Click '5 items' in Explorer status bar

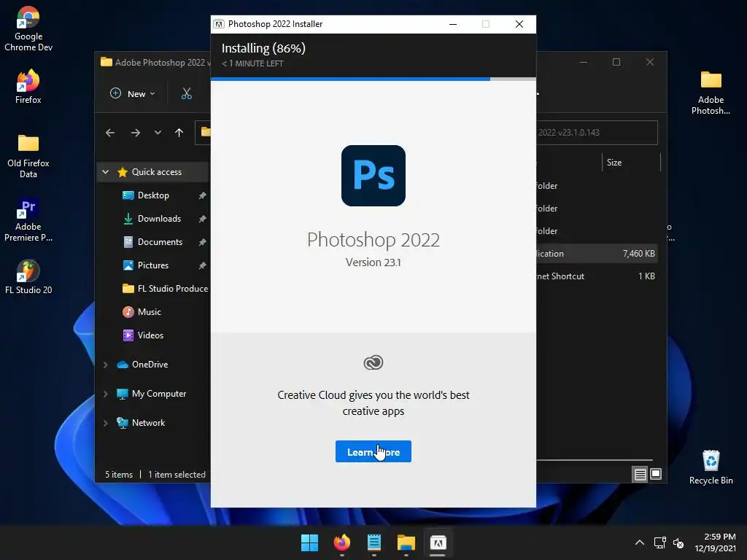pyautogui.click(x=119, y=475)
